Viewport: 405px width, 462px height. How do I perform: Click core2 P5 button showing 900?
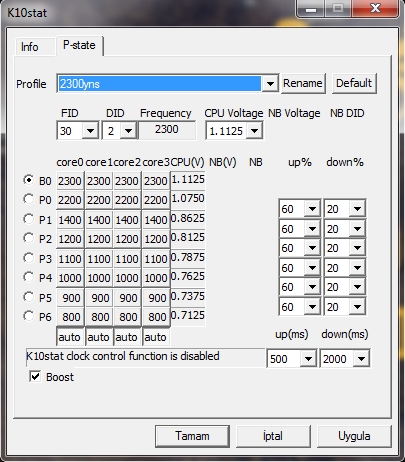[127, 298]
